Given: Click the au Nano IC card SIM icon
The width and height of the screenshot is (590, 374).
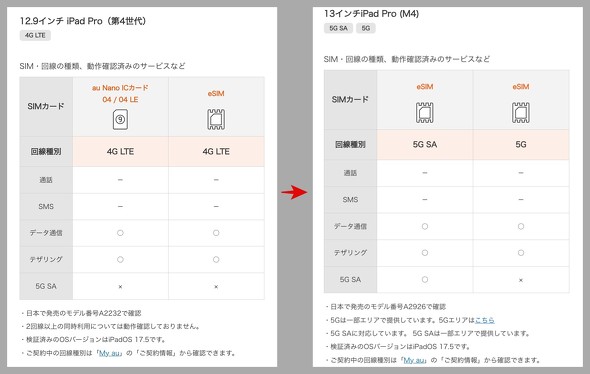Looking at the screenshot, I should (120, 120).
